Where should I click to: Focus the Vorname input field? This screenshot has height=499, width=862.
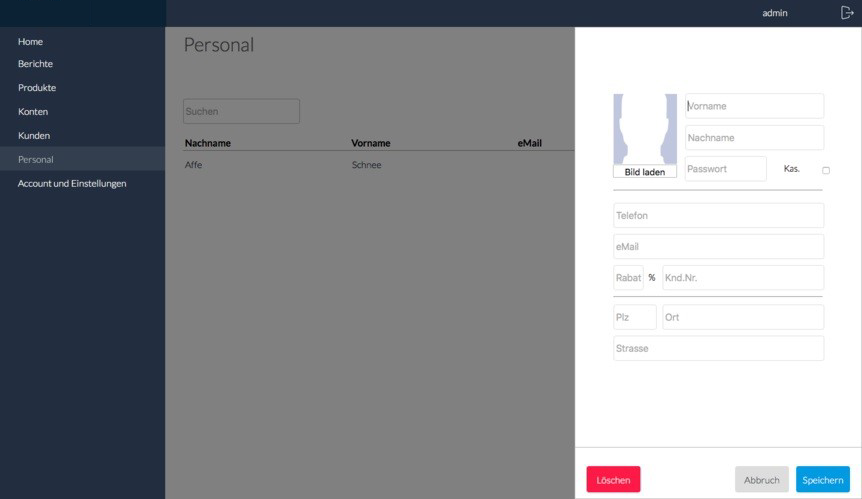tap(754, 106)
